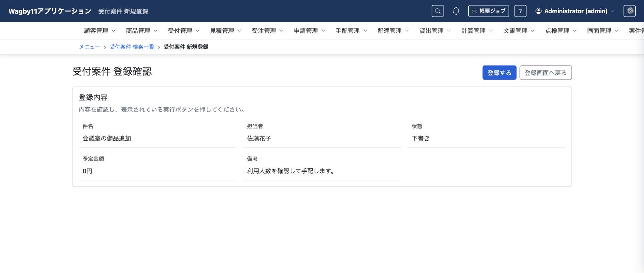The height and width of the screenshot is (273, 644).
Task: Expand the 受注管理 menu
Action: click(268, 31)
